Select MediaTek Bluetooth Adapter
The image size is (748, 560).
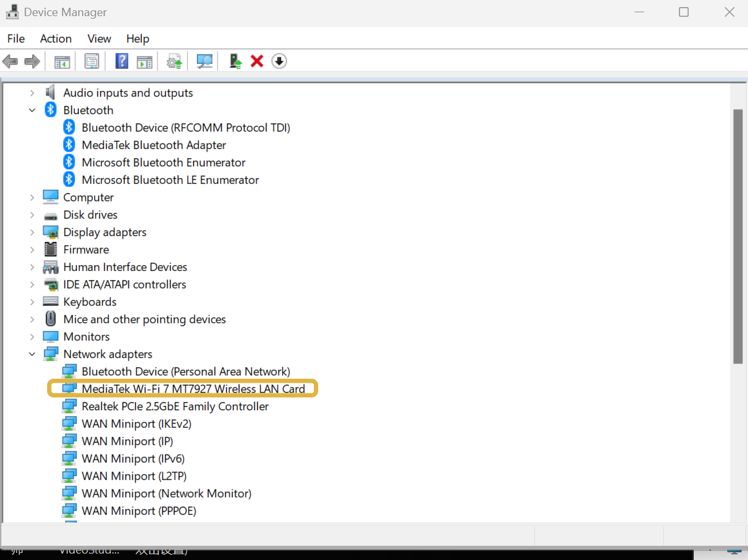[154, 145]
